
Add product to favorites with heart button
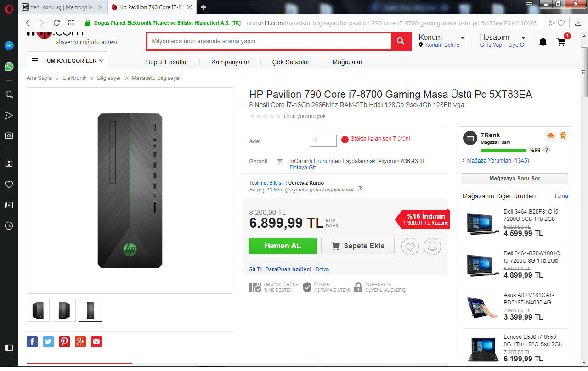410,247
